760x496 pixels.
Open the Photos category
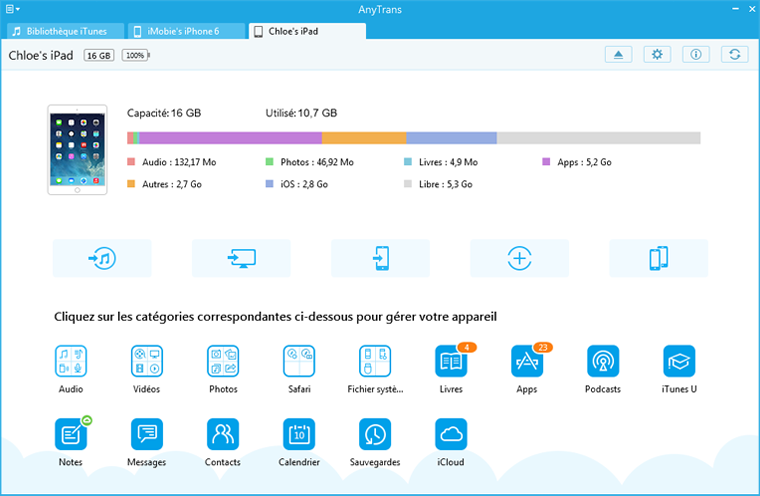tap(223, 361)
